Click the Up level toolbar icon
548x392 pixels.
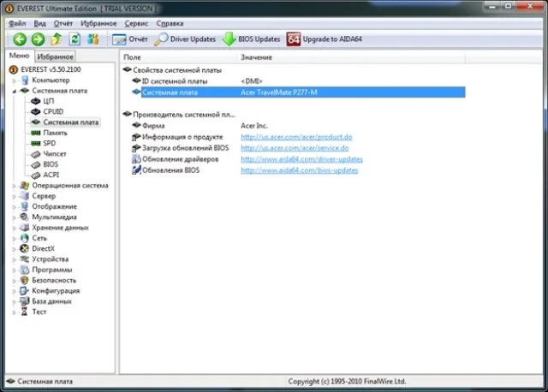pos(57,39)
